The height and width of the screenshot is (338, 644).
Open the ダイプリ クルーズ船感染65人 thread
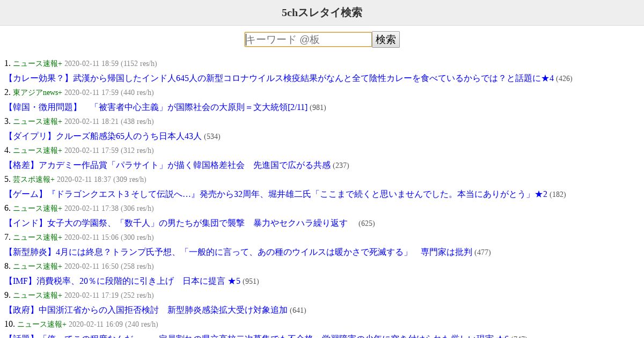(x=103, y=136)
